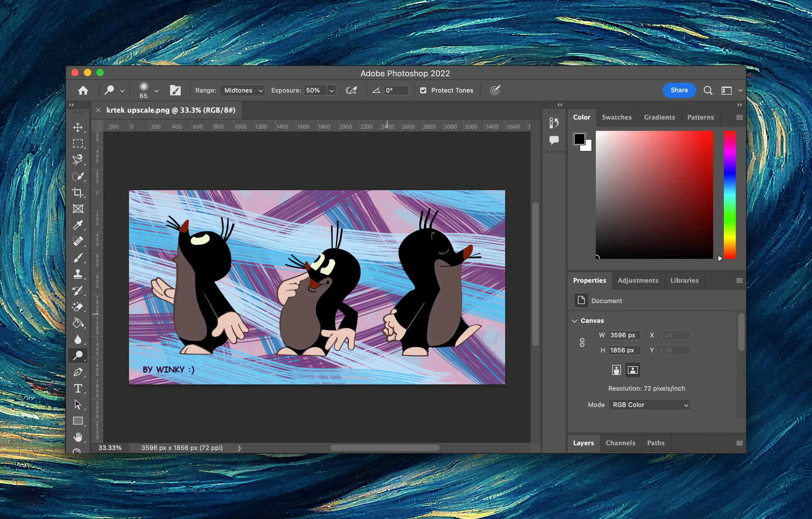Select the Type tool
The image size is (812, 519).
(78, 388)
